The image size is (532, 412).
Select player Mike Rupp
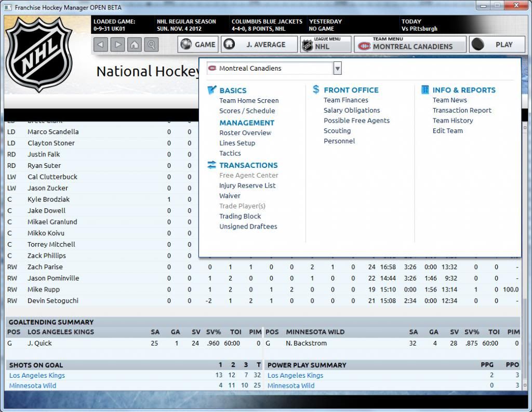44,289
